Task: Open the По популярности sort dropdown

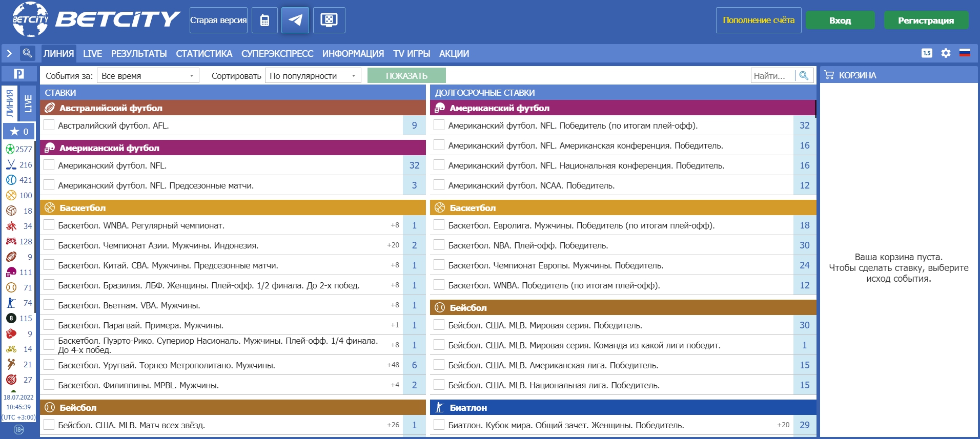Action: coord(313,76)
